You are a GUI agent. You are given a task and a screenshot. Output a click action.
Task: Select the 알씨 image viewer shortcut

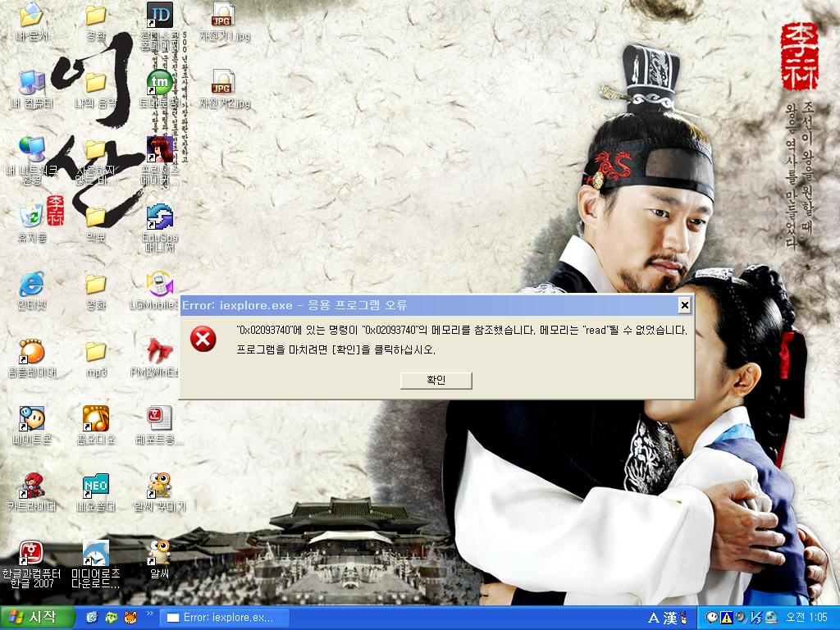click(x=160, y=558)
